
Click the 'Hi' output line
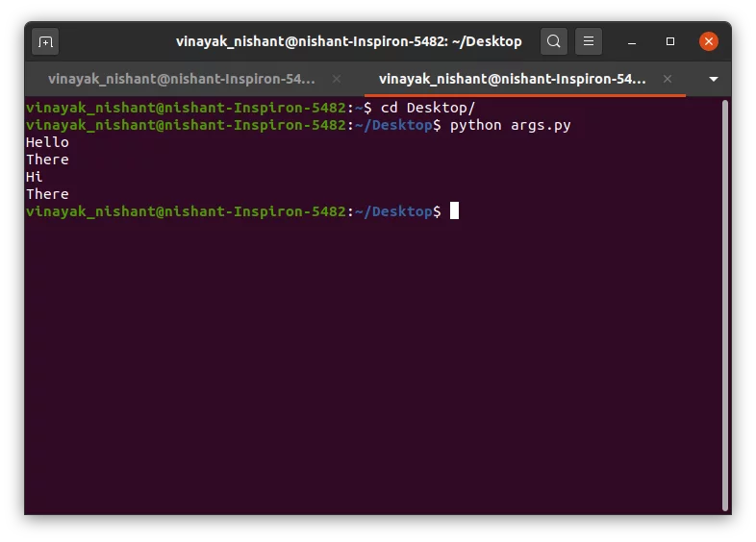(x=35, y=177)
